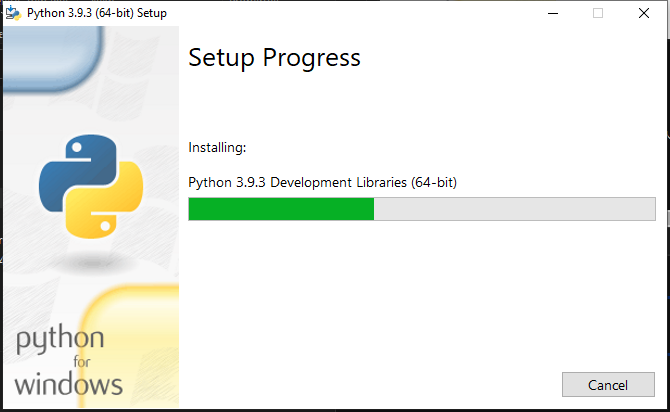670x412 pixels.
Task: Click the greyed-out maximize button
Action: point(598,13)
